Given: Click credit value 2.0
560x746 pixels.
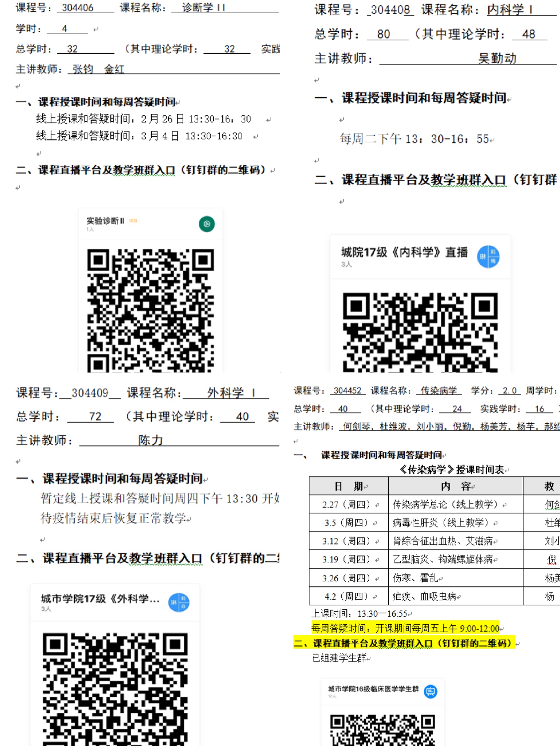Looking at the screenshot, I should [x=510, y=391].
